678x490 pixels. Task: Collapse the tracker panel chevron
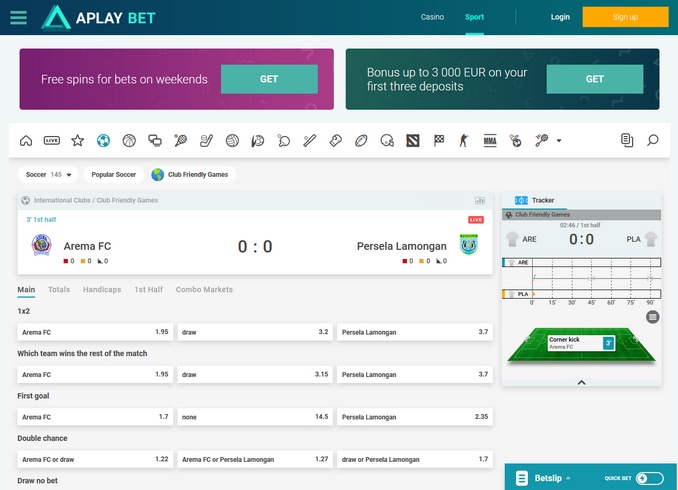[x=582, y=382]
